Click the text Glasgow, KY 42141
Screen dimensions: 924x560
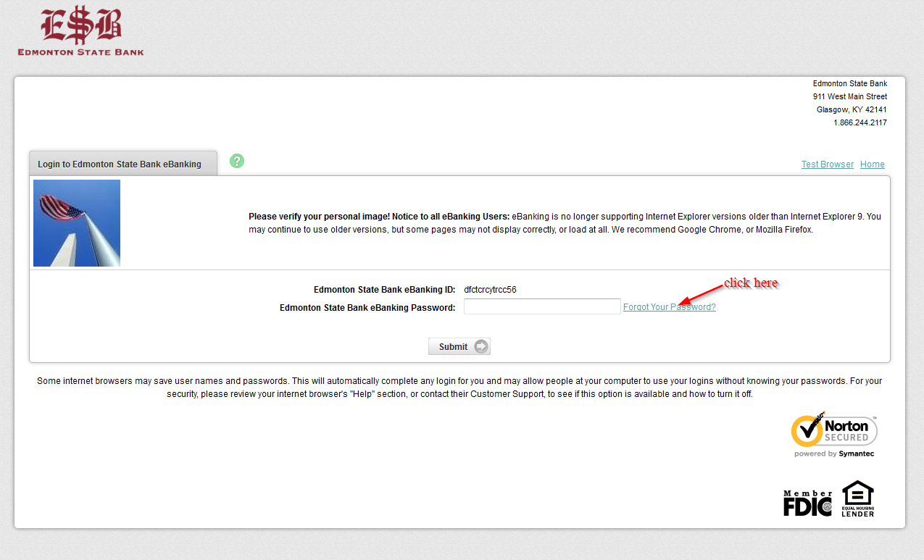[x=852, y=109]
